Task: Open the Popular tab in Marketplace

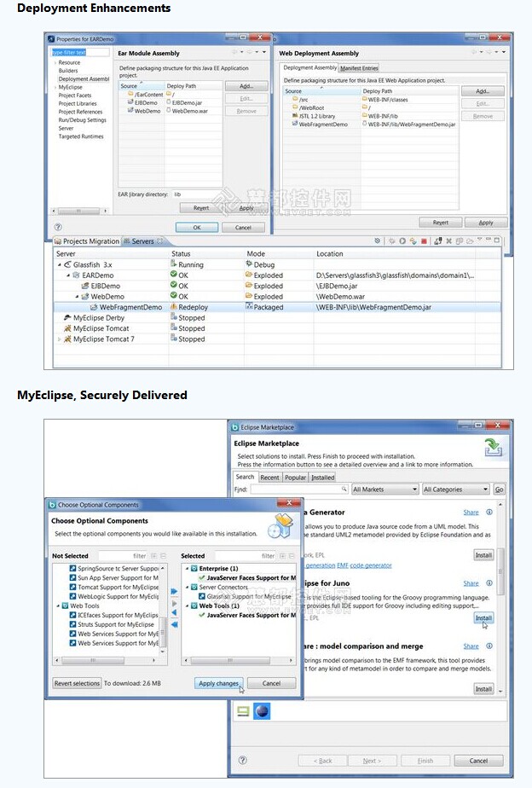Action: coord(295,478)
